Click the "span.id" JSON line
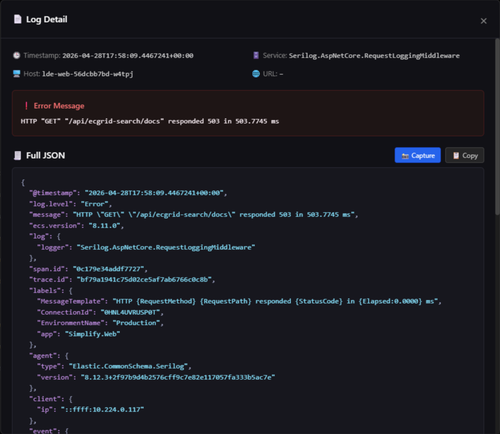Viewport: 500px width, 434px height. [88, 269]
